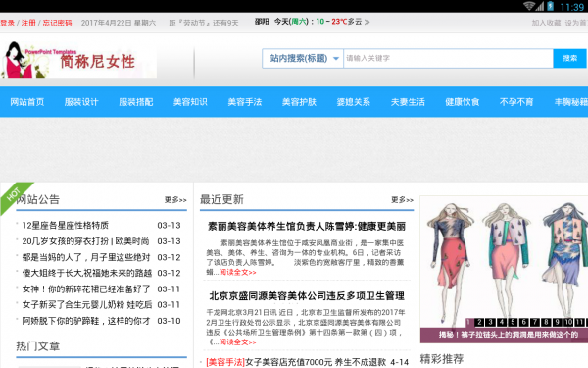
Task: Open the [美容手法] category tag
Action: [225, 362]
